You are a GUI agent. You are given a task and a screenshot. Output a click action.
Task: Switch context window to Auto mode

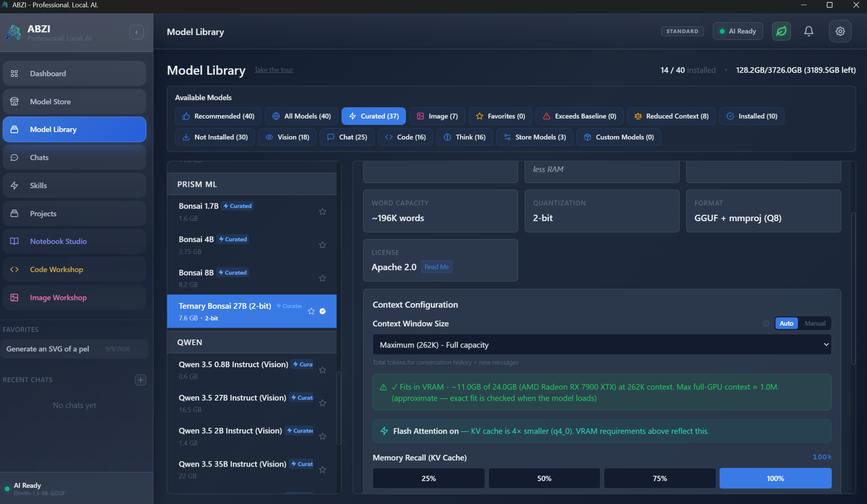coord(786,323)
